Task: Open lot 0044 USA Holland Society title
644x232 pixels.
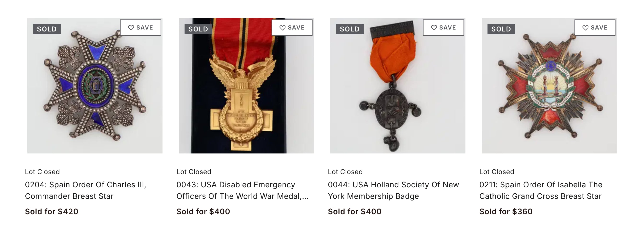Action: pyautogui.click(x=393, y=190)
